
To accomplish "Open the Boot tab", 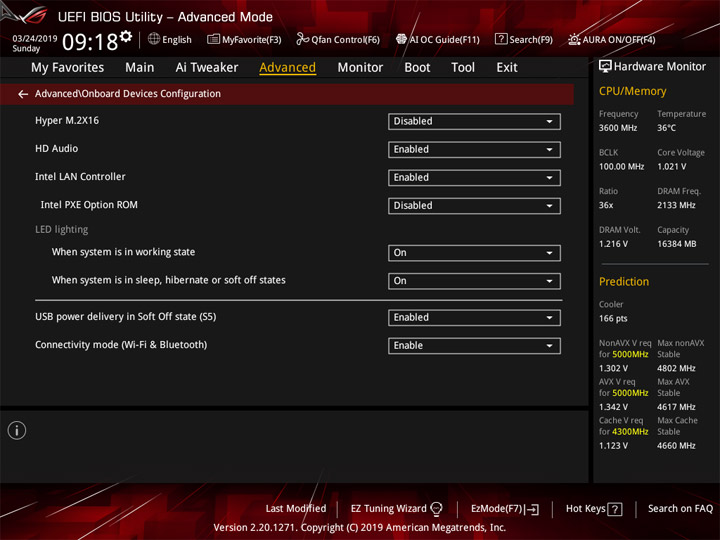I will click(x=417, y=68).
